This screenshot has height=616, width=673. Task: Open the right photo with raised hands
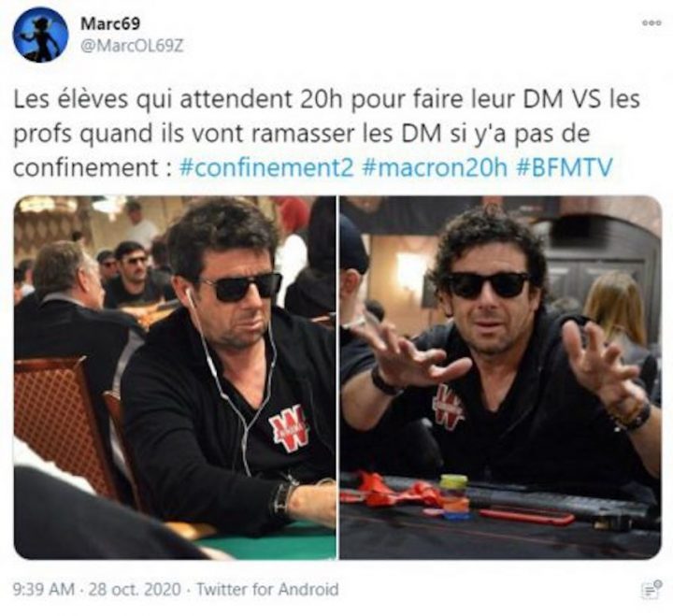pos(501,378)
